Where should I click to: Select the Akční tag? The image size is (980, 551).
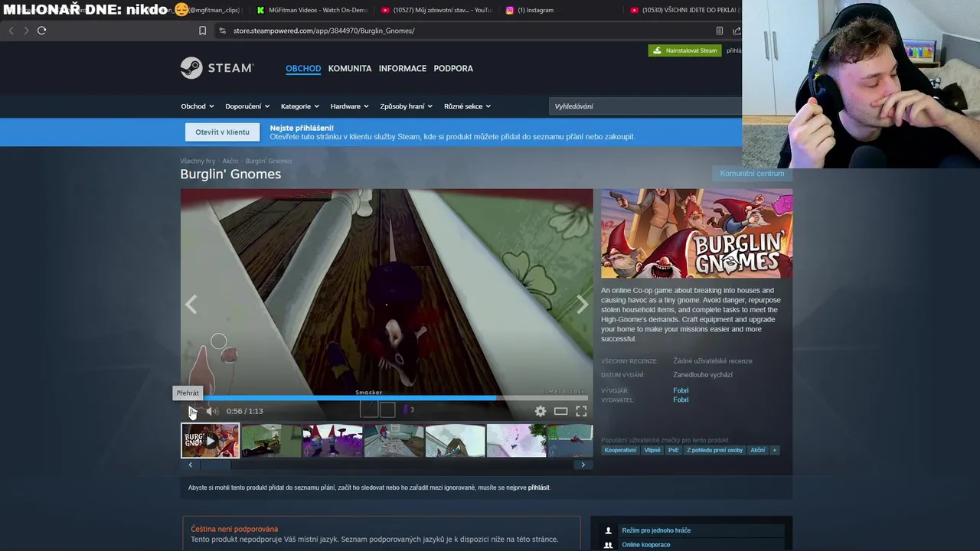[757, 450]
